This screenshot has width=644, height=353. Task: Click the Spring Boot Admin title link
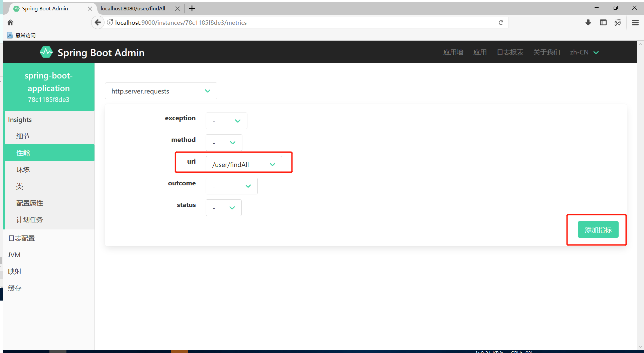coord(101,52)
